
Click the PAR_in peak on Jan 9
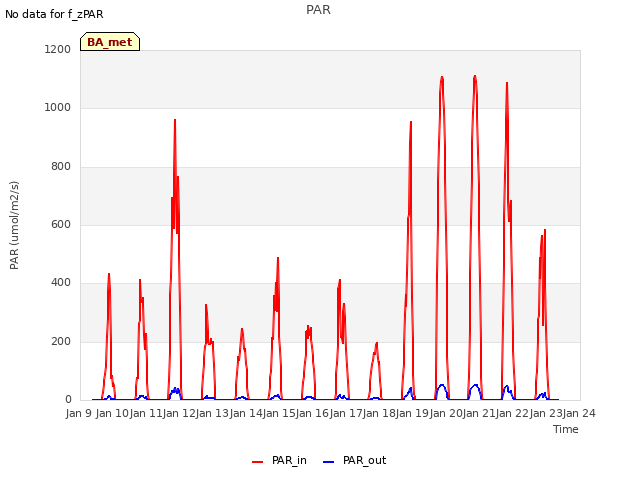[x=109, y=274]
